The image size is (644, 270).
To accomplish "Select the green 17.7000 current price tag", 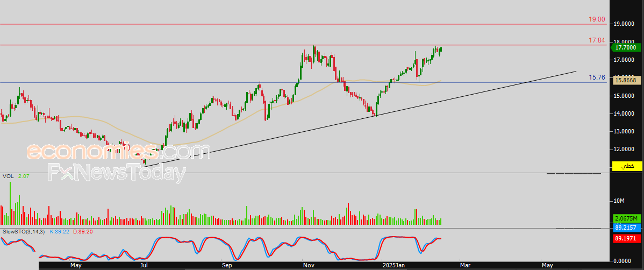I will tap(626, 48).
